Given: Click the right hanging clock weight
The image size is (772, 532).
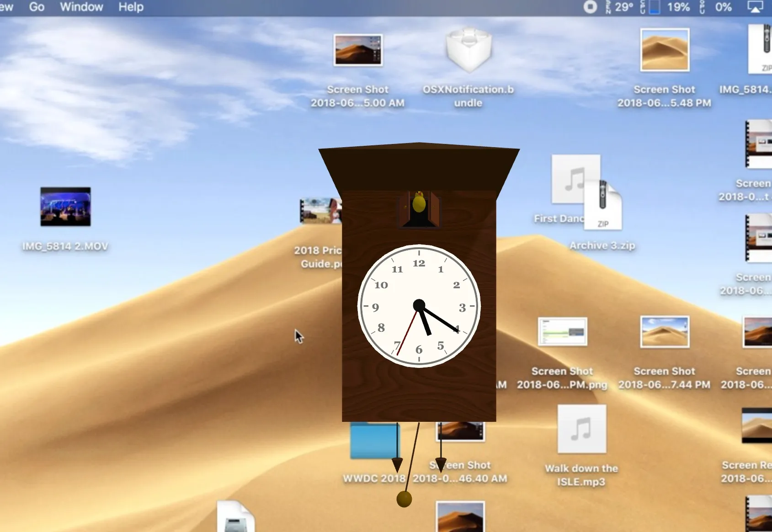Looking at the screenshot, I should coord(441,464).
